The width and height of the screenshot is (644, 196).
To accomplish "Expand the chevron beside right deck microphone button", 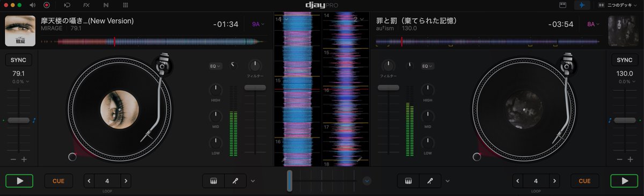I will (448, 181).
